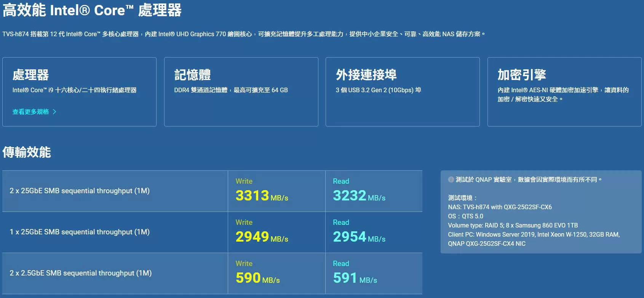Click the 3 個 USB 3.2 Gen 2 text

point(378,90)
